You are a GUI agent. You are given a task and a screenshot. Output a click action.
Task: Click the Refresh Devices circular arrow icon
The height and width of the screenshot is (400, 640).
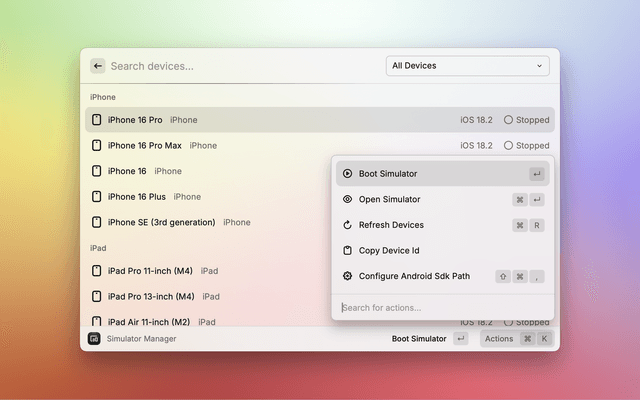(x=347, y=225)
